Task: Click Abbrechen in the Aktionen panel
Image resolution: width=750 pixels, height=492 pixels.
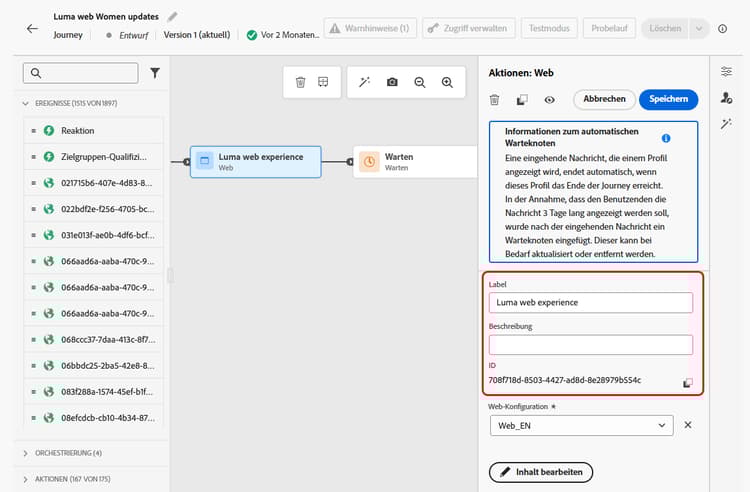Action: 605,99
